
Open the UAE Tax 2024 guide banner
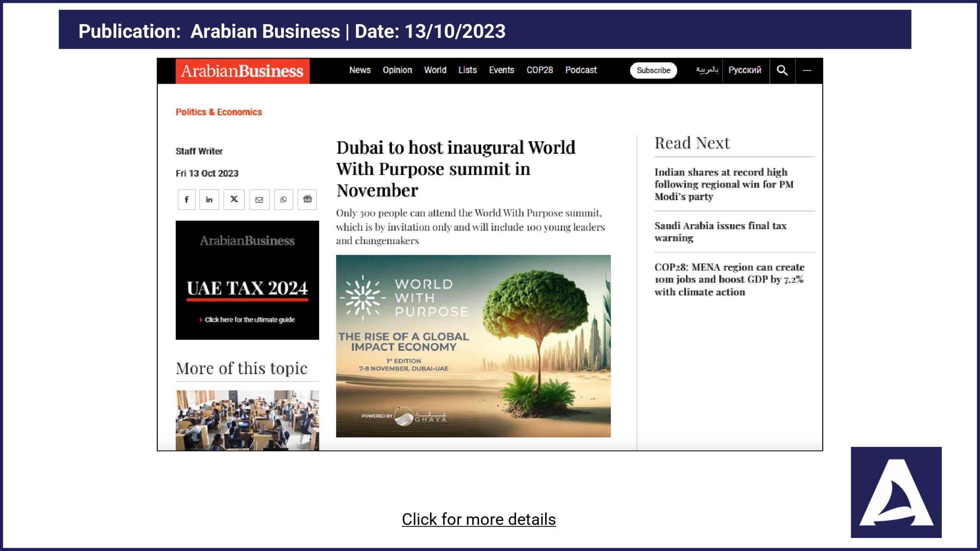[x=247, y=280]
